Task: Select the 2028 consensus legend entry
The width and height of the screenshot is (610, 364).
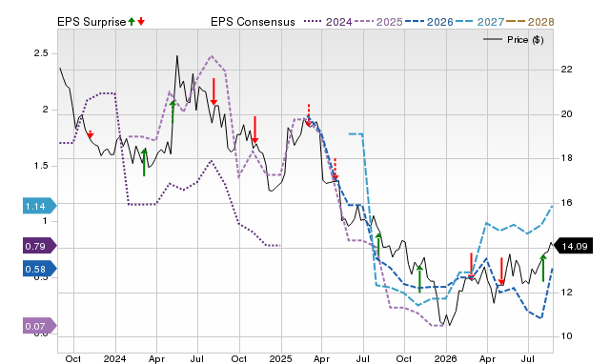Action: (530, 22)
